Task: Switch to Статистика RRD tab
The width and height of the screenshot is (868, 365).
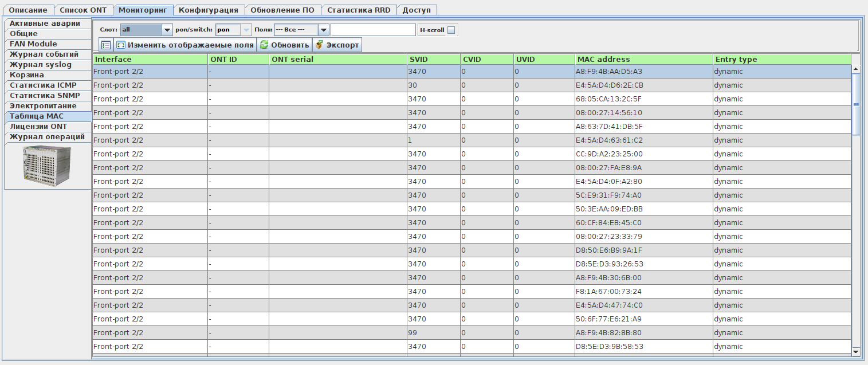Action: pyautogui.click(x=359, y=10)
